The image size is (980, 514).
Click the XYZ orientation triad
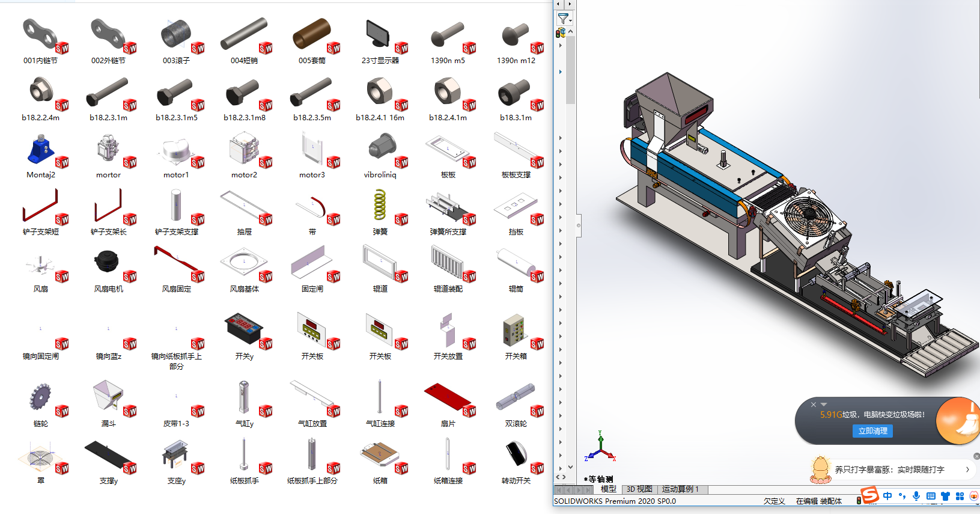[x=600, y=447]
